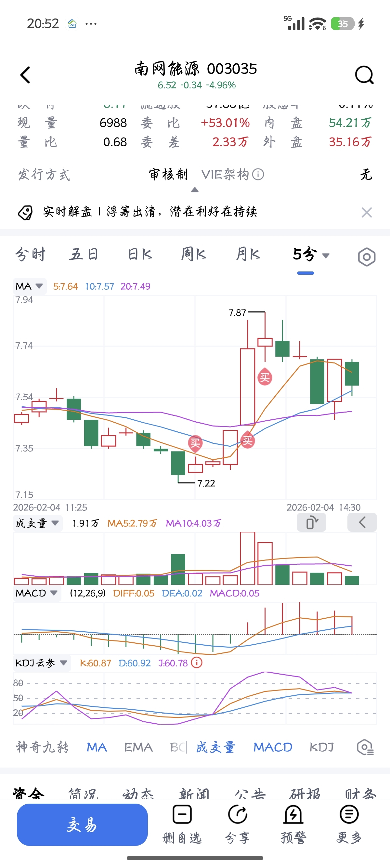Screen dimensions: 390x868
Task: Tap the home indicator bar
Action: point(195,858)
